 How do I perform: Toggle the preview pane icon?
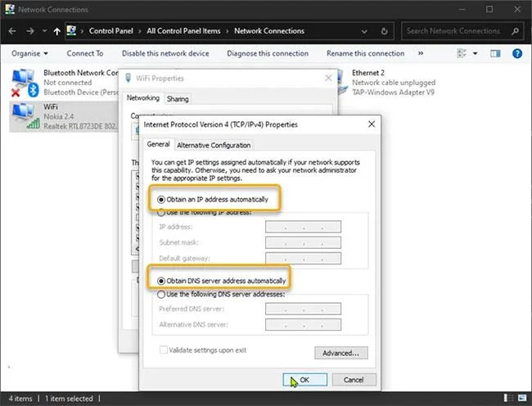495,53
